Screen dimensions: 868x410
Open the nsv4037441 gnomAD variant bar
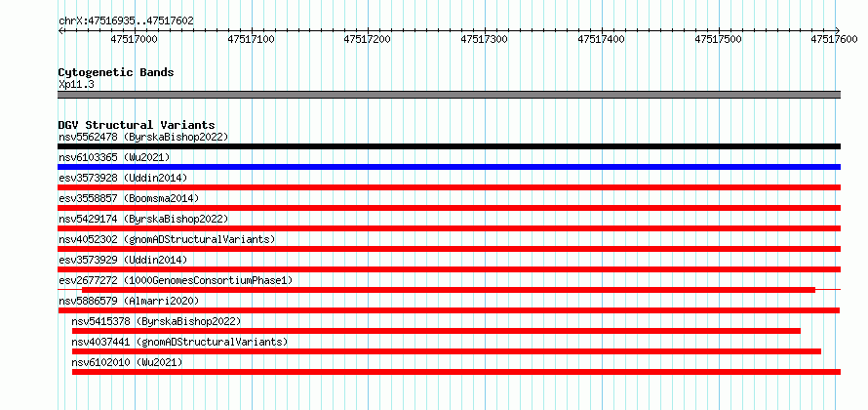[x=446, y=351]
